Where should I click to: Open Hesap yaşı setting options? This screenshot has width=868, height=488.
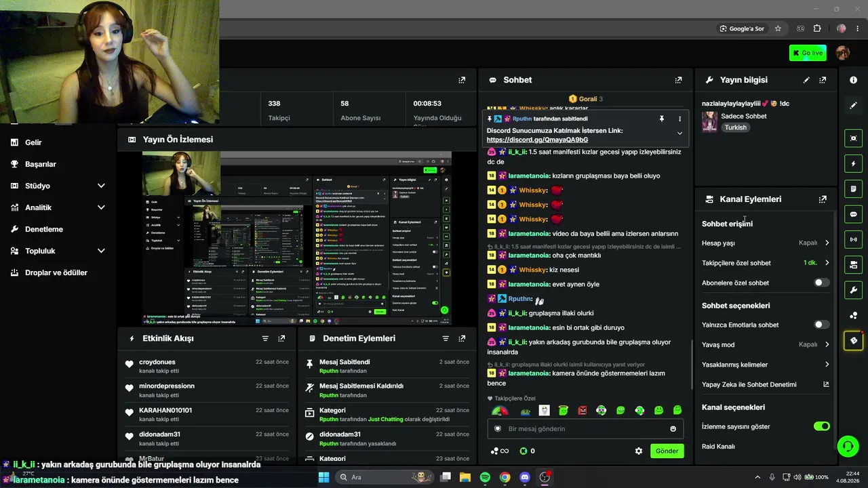click(x=766, y=243)
